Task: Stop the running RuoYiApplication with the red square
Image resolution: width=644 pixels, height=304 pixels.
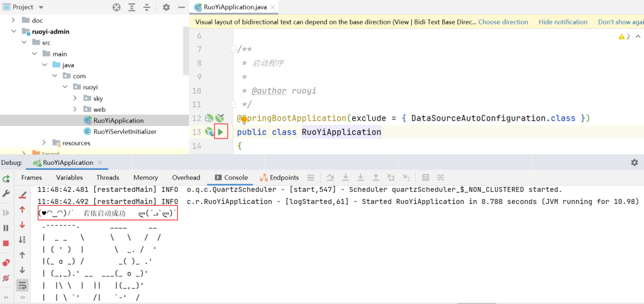Action: tap(6, 243)
